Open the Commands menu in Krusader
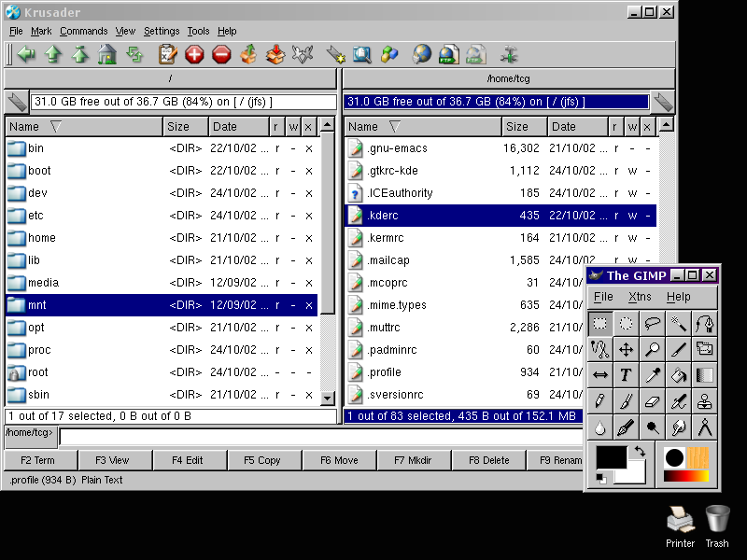 pos(83,31)
